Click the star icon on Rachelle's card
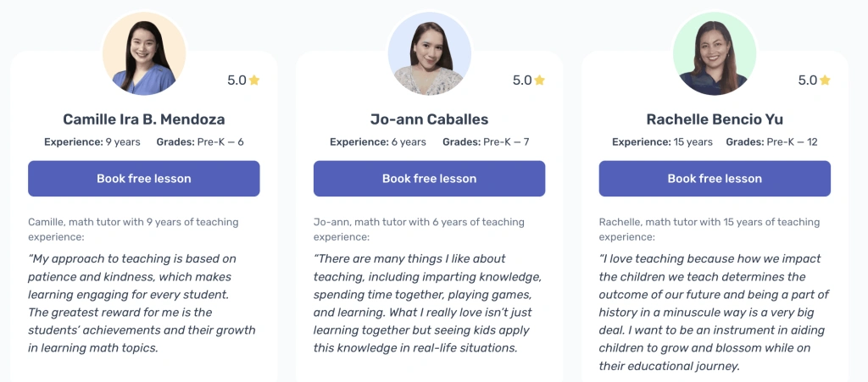Viewport: 868px width, 382px height. pos(825,80)
